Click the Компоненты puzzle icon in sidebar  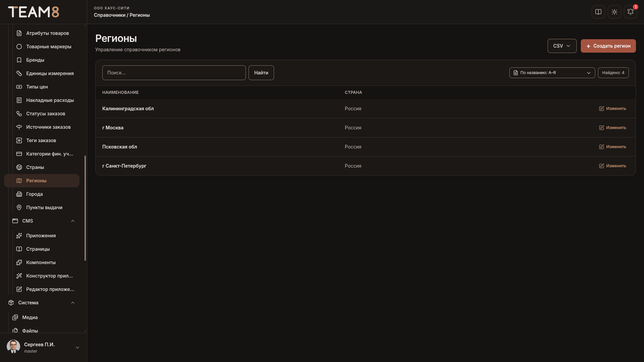tap(19, 262)
